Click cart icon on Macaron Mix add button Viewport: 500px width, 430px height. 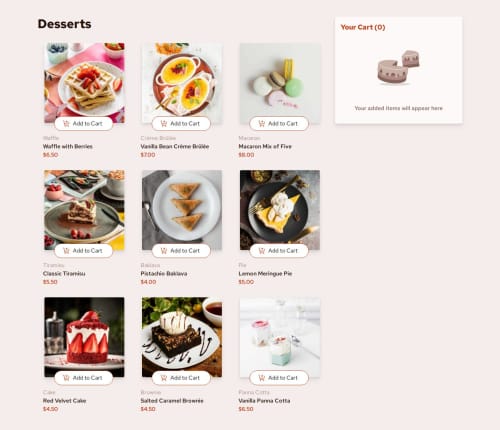(x=262, y=124)
